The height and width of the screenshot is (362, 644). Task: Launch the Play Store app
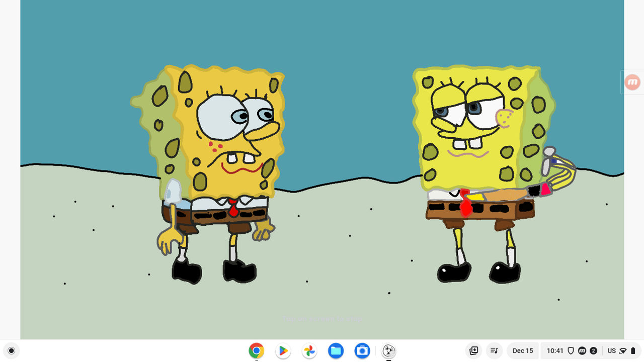[x=283, y=350]
